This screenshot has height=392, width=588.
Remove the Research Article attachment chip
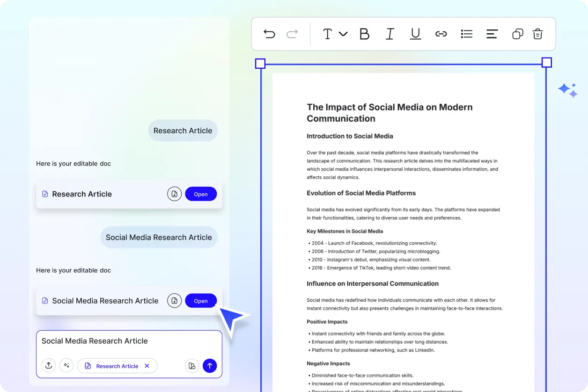pyautogui.click(x=147, y=366)
